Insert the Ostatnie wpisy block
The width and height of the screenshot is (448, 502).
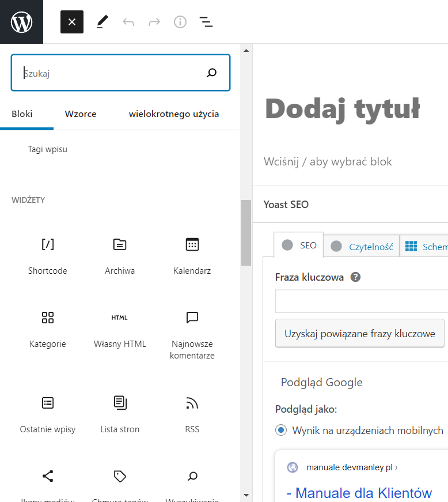tap(48, 413)
